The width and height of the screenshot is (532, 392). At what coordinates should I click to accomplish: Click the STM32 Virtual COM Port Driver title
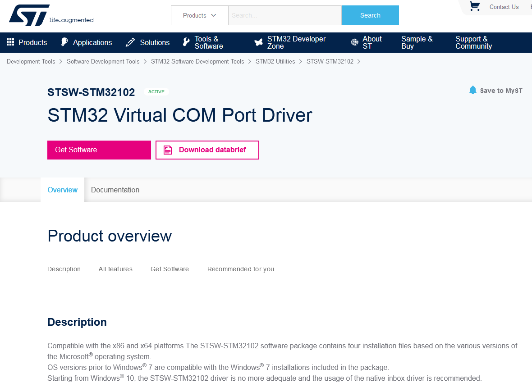(x=179, y=115)
